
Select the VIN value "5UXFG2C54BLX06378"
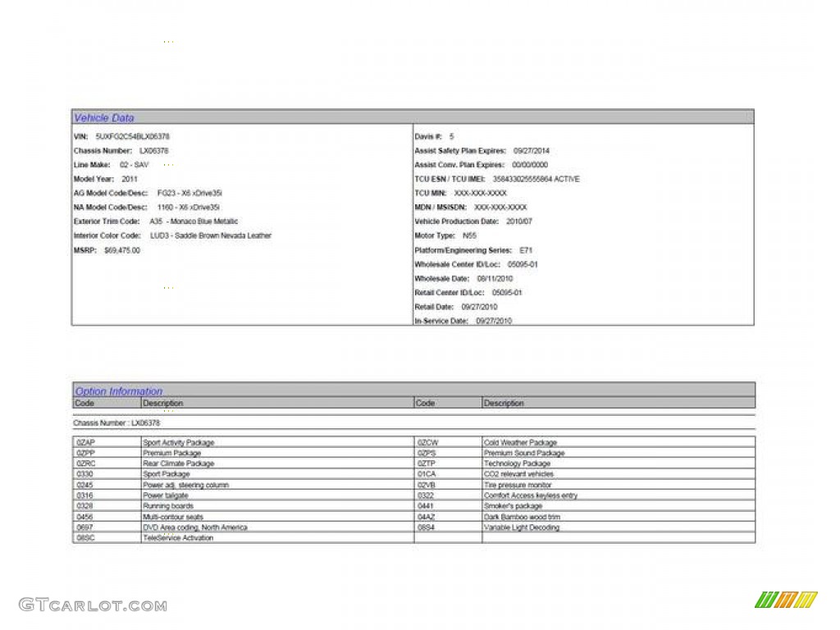click(x=132, y=137)
